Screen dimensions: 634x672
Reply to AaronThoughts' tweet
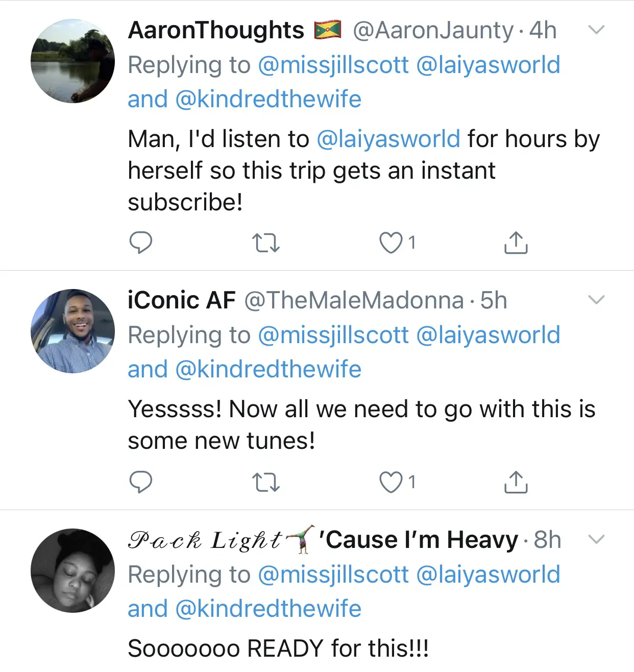click(x=140, y=243)
